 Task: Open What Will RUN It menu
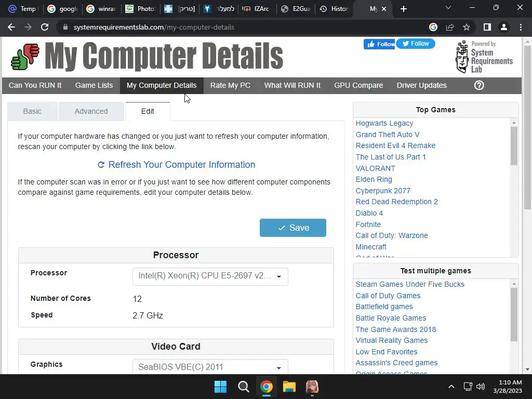(x=292, y=86)
